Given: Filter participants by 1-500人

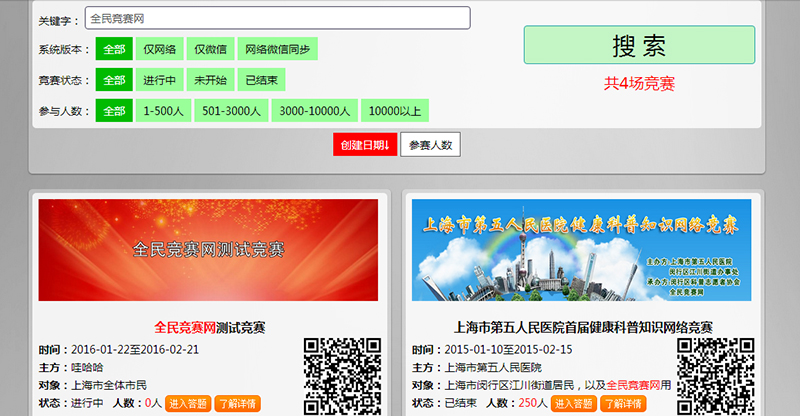Looking at the screenshot, I should tap(163, 111).
